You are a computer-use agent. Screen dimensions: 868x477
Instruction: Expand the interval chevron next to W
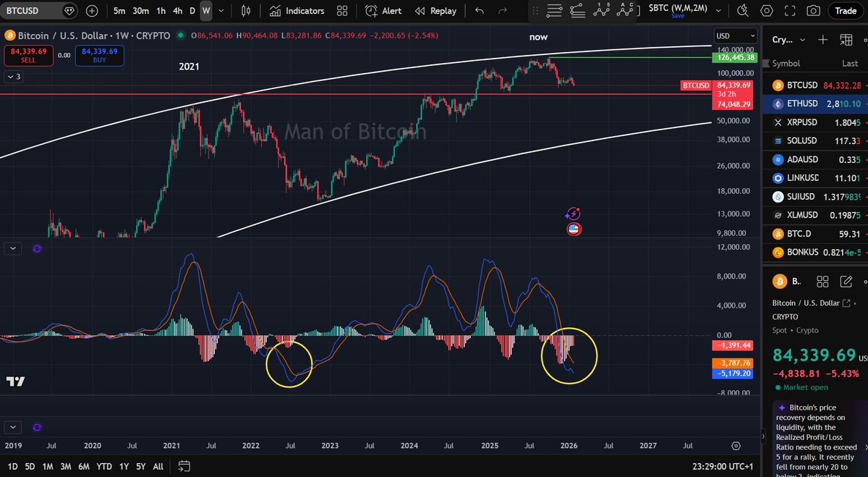click(220, 11)
